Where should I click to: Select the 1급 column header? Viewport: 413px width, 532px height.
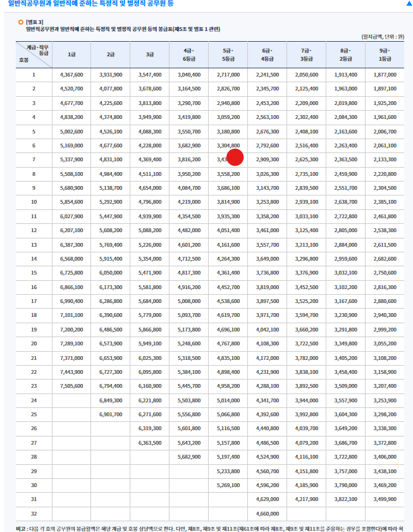tap(71, 54)
